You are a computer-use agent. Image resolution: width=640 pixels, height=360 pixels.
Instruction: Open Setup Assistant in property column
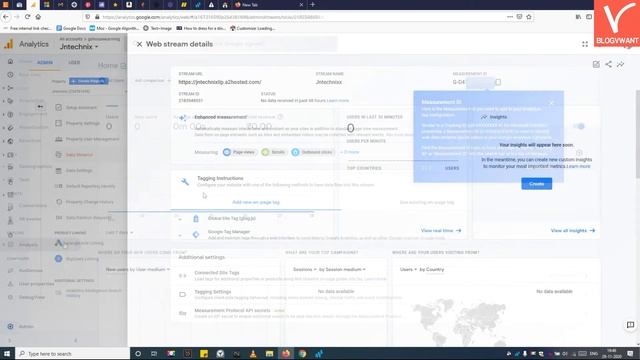click(x=81, y=107)
